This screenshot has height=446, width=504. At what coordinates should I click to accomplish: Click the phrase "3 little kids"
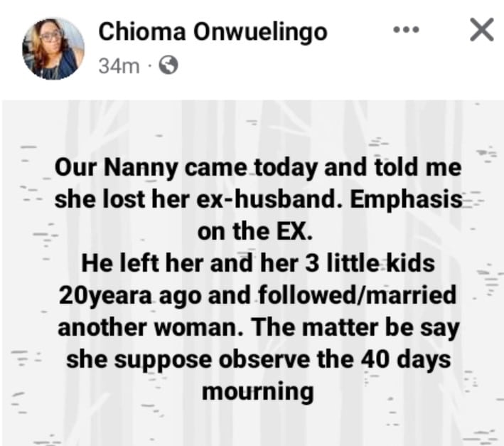375,265
